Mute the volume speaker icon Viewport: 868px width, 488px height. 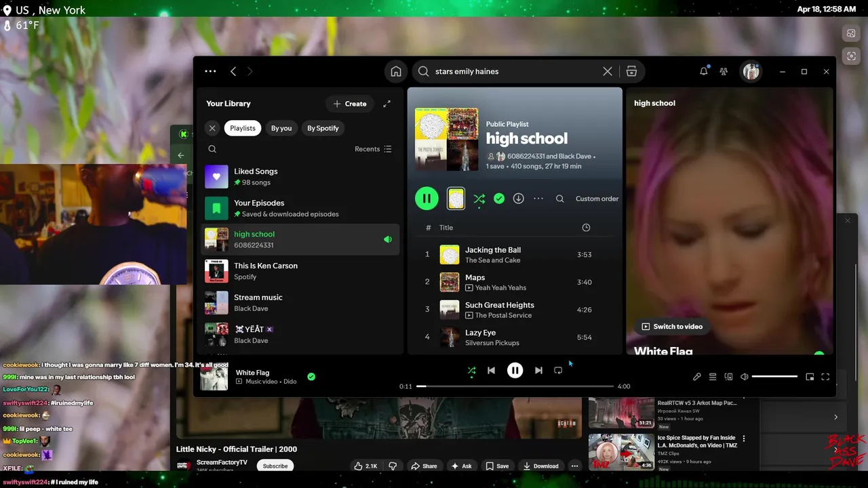tap(744, 377)
